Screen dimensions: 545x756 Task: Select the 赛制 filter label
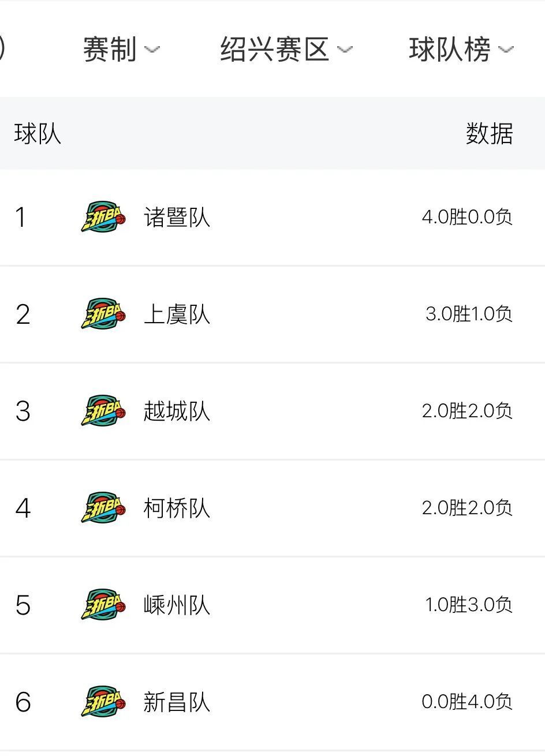point(110,49)
